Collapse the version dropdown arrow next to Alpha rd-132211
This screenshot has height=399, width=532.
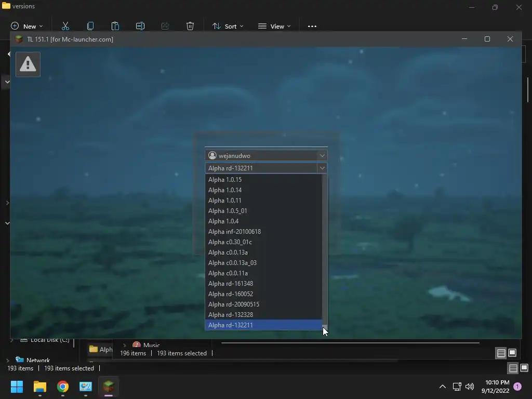[x=322, y=168]
